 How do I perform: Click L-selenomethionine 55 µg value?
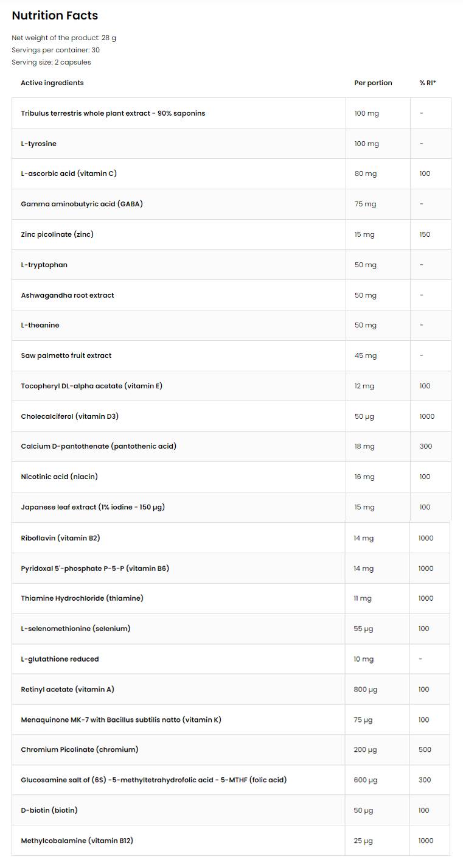click(363, 629)
